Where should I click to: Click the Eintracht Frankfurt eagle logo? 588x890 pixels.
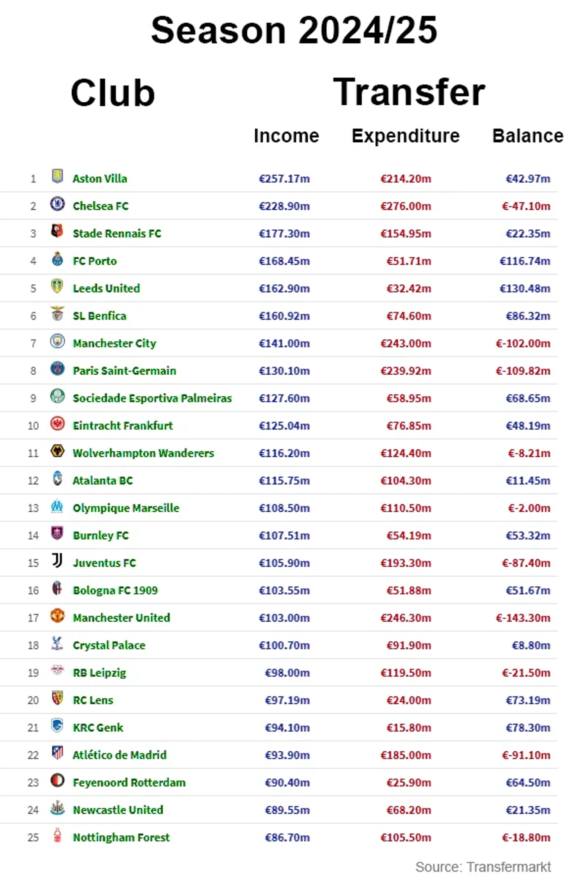pyautogui.click(x=57, y=423)
